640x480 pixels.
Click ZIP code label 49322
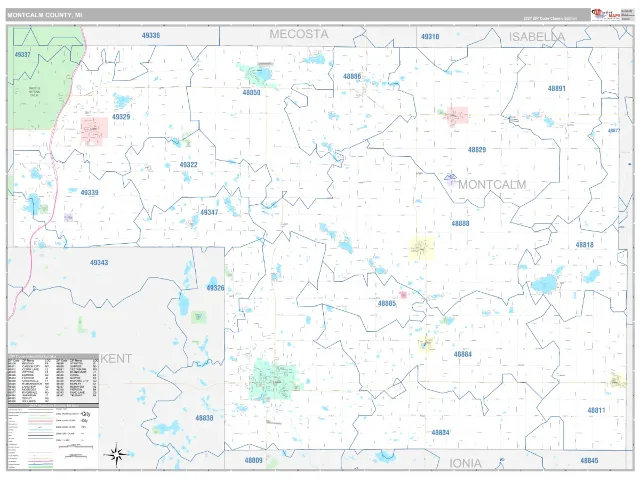click(x=189, y=165)
